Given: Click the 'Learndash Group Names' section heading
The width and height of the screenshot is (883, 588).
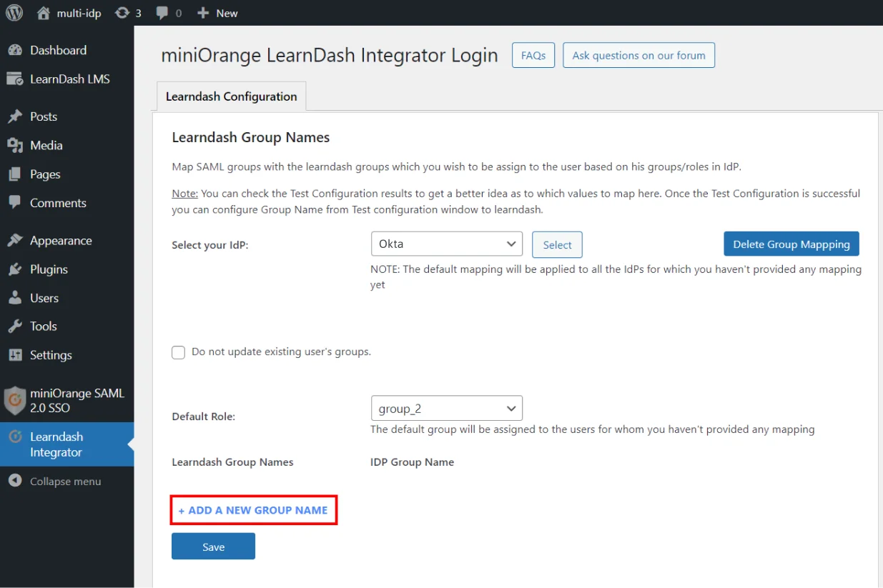Looking at the screenshot, I should coord(251,137).
